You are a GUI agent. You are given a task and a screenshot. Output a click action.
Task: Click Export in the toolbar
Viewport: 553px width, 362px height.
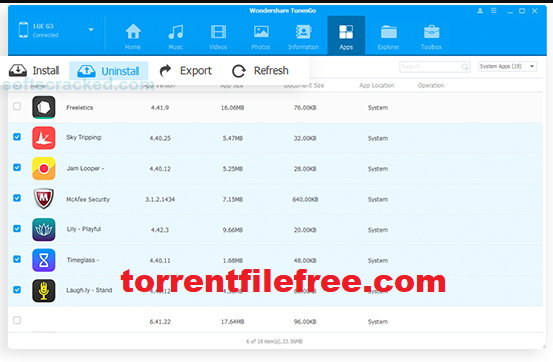pos(186,71)
